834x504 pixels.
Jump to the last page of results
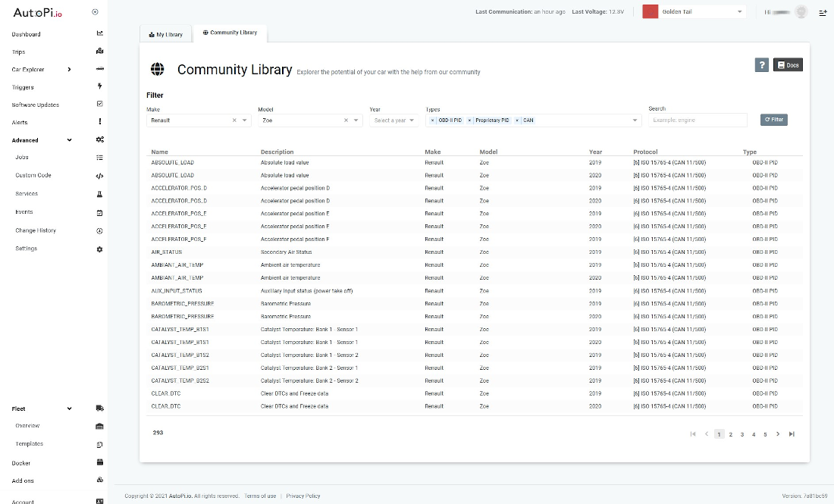[x=792, y=434]
